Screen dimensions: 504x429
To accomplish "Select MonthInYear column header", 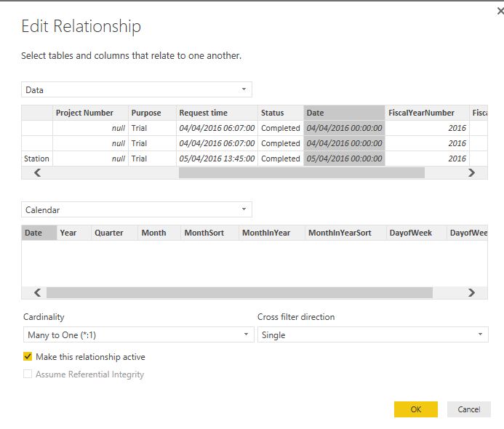I will 272,233.
